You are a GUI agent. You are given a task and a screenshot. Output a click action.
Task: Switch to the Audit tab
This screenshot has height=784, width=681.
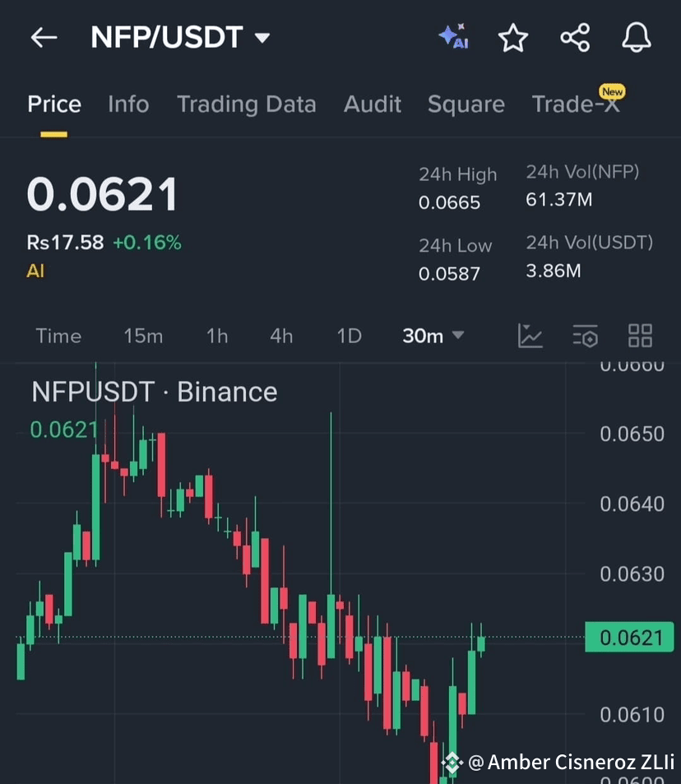tap(373, 104)
